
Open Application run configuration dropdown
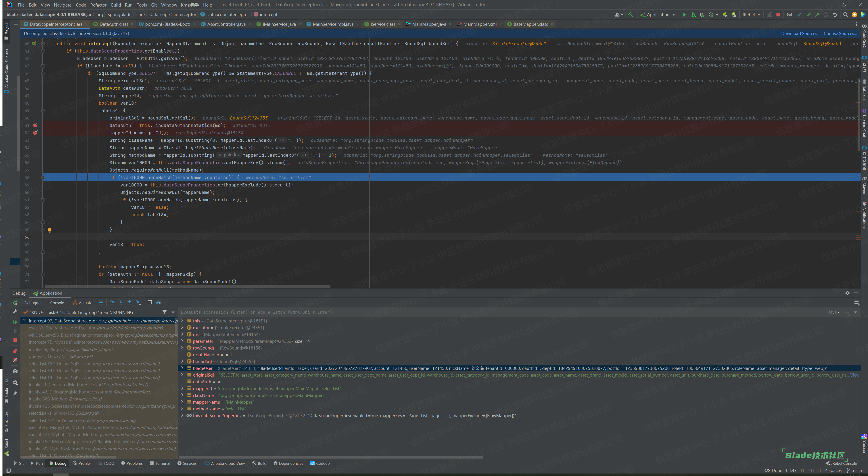[658, 14]
